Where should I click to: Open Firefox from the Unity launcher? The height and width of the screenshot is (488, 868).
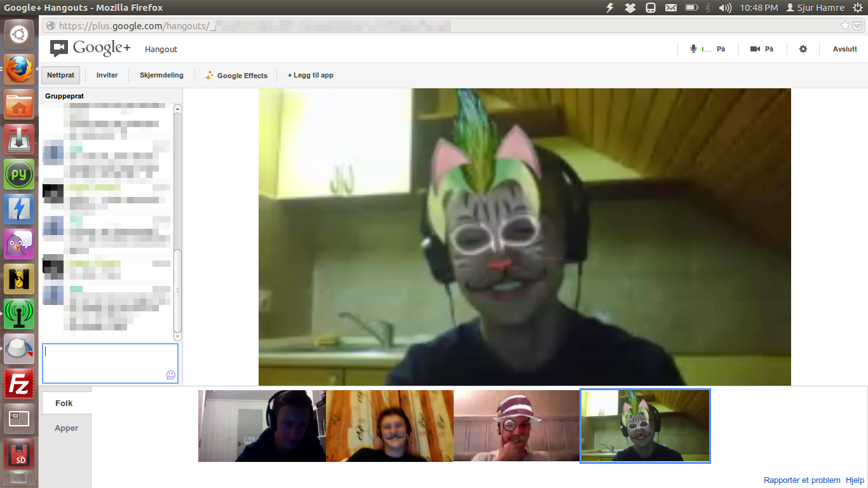(x=19, y=69)
